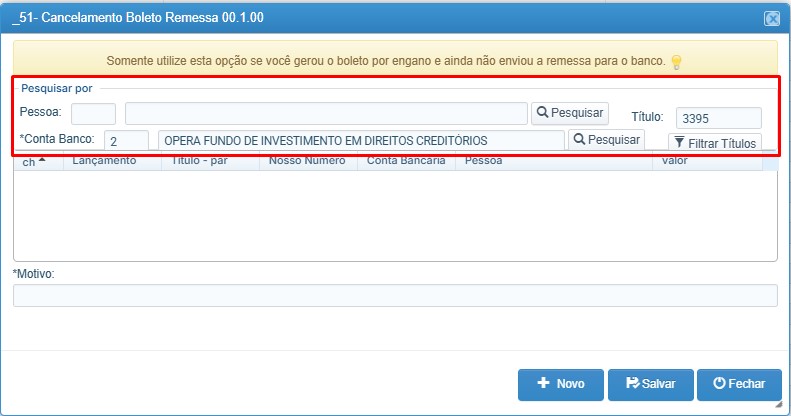This screenshot has width=791, height=416.
Task: Focus the Motivo text field
Action: pyautogui.click(x=395, y=295)
